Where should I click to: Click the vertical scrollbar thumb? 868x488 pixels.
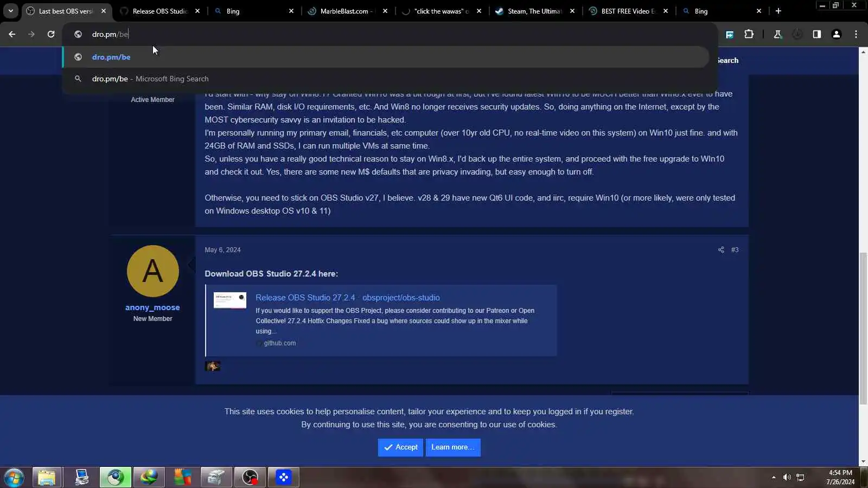pyautogui.click(x=863, y=328)
